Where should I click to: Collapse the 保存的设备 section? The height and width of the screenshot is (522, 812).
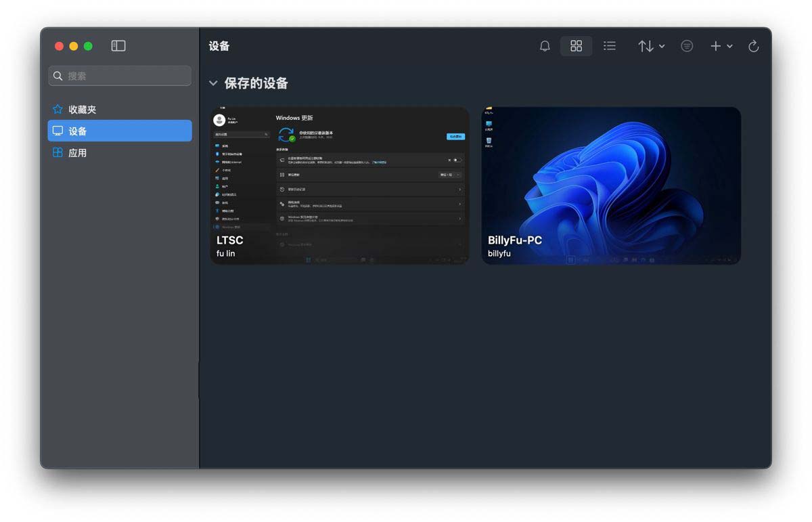213,83
